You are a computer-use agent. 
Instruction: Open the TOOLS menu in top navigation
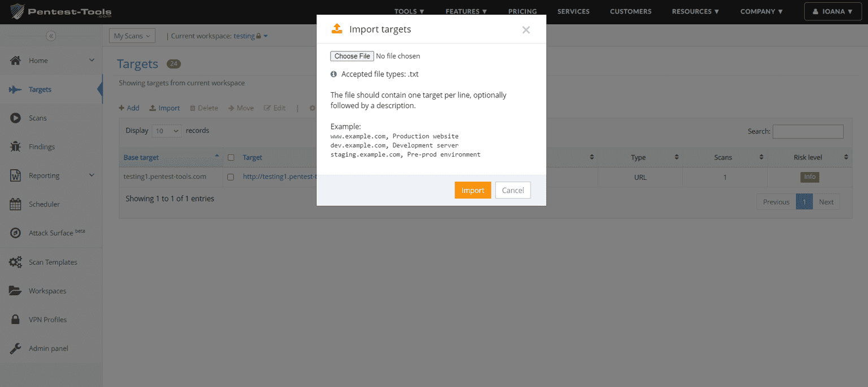(409, 11)
